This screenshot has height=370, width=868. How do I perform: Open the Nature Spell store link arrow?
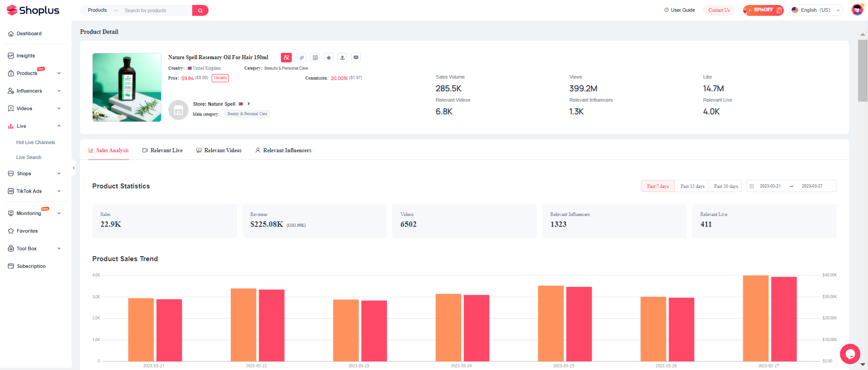[249, 104]
